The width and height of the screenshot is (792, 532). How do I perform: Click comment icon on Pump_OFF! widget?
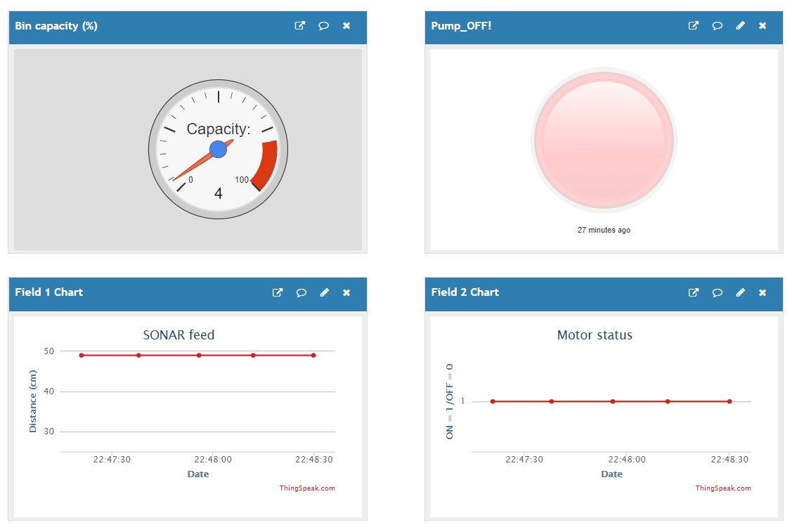[x=717, y=26]
